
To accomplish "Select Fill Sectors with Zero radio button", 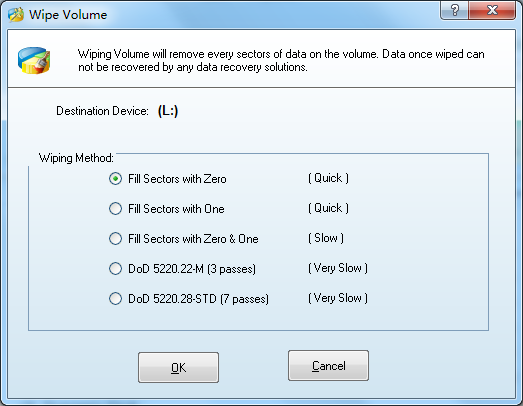I will [115, 179].
